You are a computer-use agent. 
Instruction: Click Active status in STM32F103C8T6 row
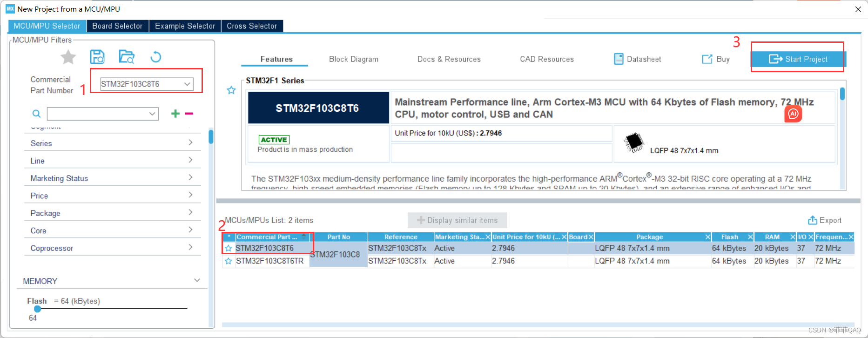(444, 248)
